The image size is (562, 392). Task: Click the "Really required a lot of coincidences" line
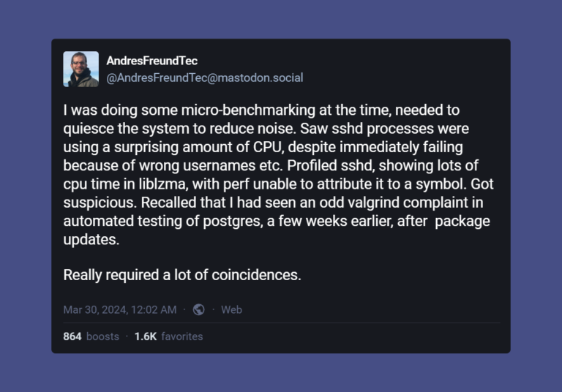182,275
